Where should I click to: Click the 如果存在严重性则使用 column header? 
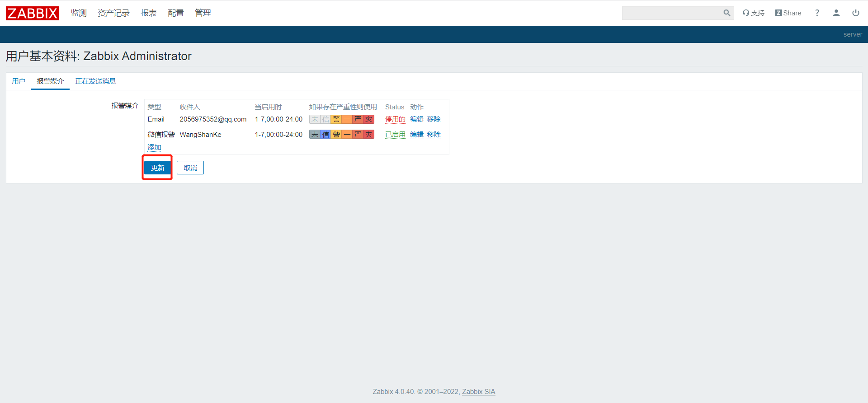click(x=343, y=107)
